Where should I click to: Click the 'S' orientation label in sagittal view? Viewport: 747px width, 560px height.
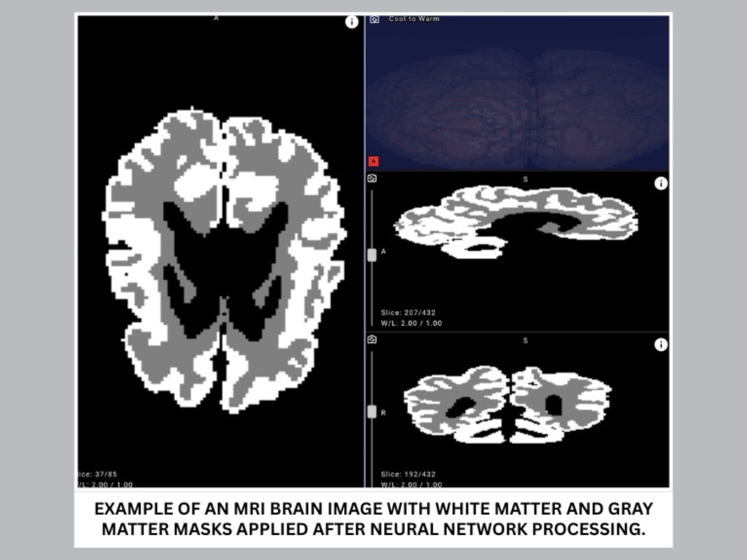click(x=525, y=179)
